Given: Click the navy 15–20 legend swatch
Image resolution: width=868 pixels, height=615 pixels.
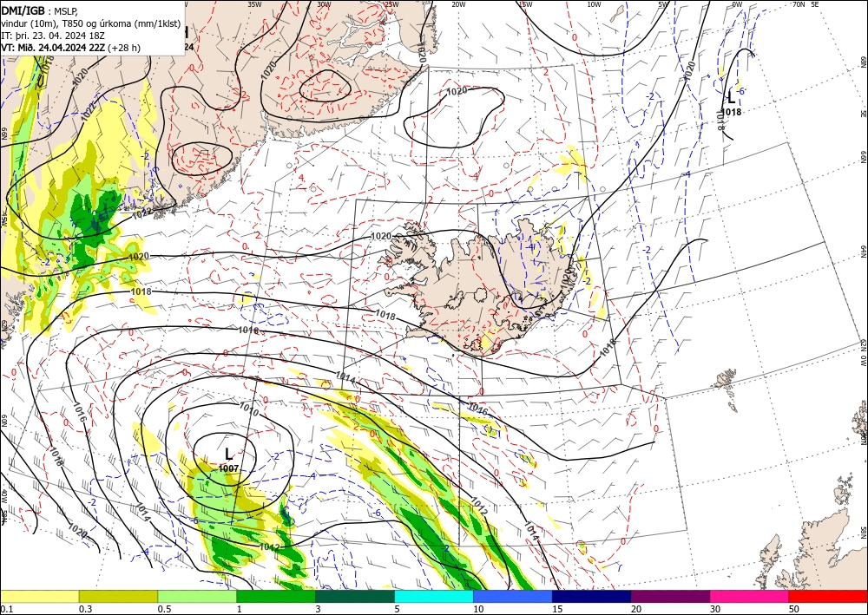Looking at the screenshot, I should tap(592, 596).
